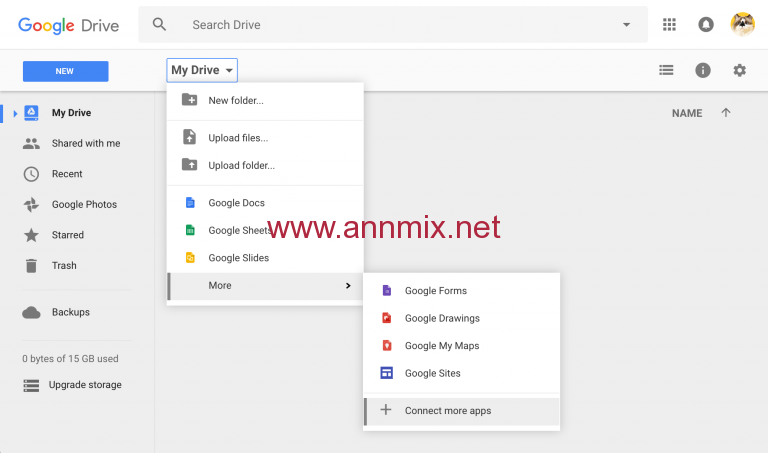Create a new Google Docs document
Viewport: 768px width, 453px height.
point(265,202)
